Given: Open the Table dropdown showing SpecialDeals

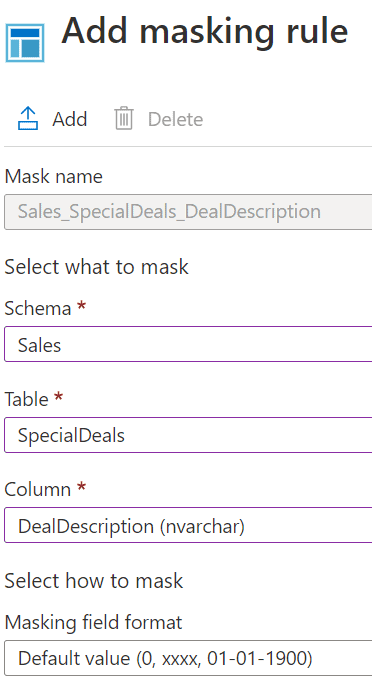Looking at the screenshot, I should click(x=188, y=435).
